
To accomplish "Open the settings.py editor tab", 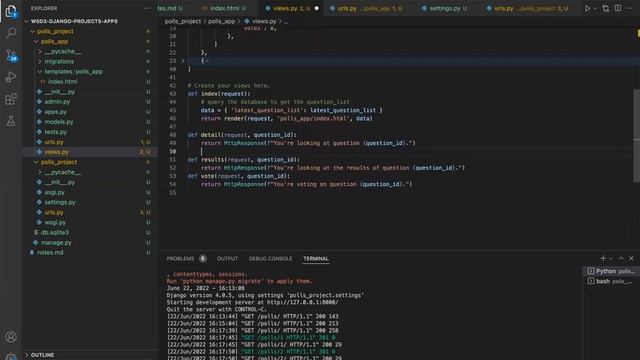I will [444, 8].
